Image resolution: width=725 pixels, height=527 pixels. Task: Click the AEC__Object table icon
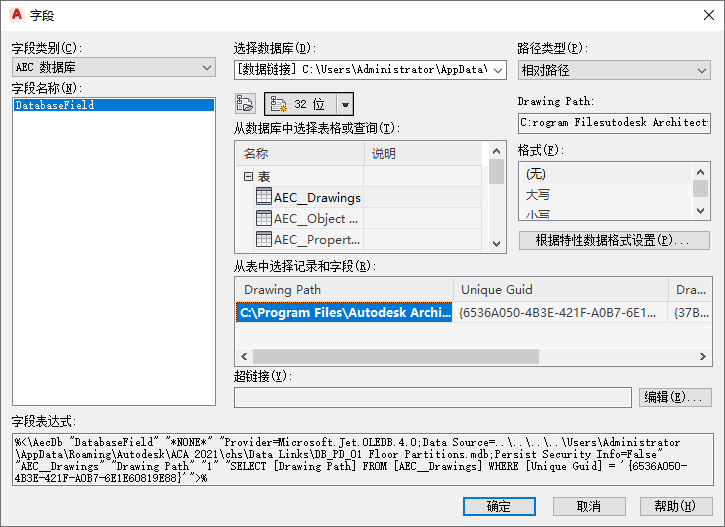(x=264, y=218)
